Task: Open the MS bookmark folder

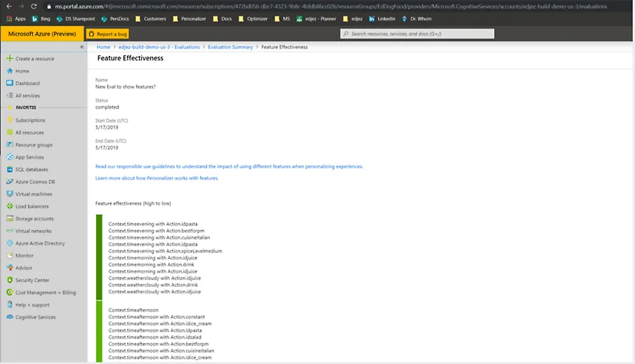Action: pyautogui.click(x=282, y=19)
